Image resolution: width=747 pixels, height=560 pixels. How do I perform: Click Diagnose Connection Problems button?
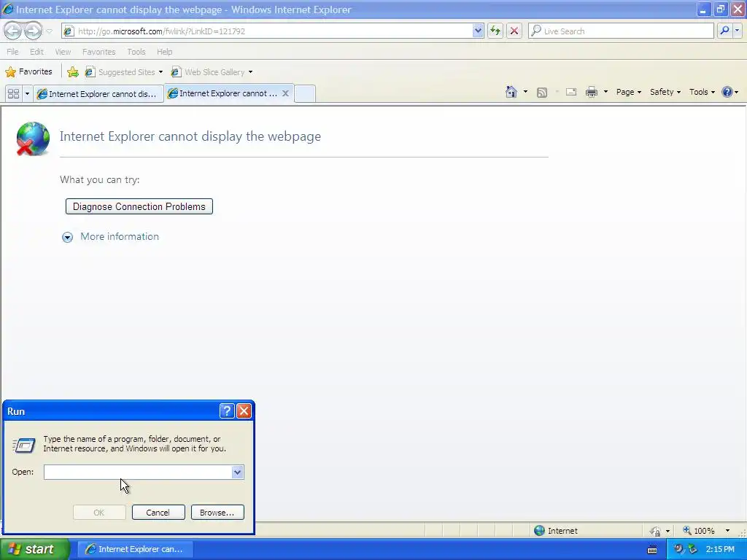click(139, 206)
